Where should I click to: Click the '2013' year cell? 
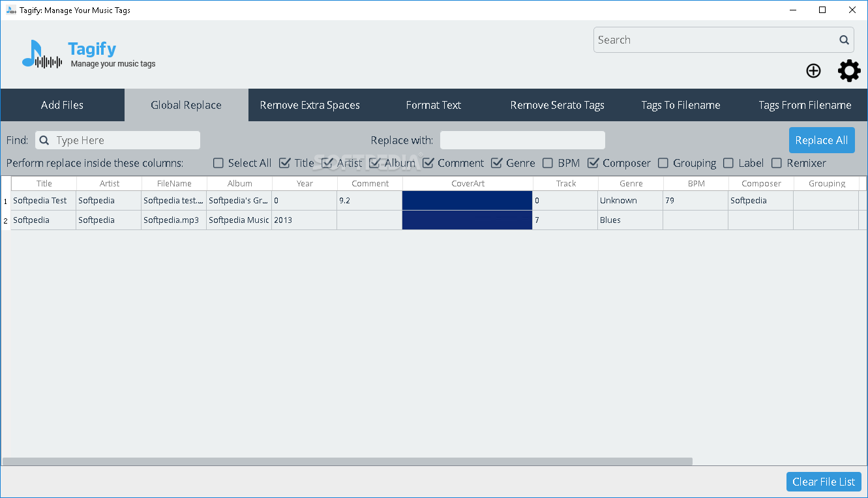pos(305,220)
